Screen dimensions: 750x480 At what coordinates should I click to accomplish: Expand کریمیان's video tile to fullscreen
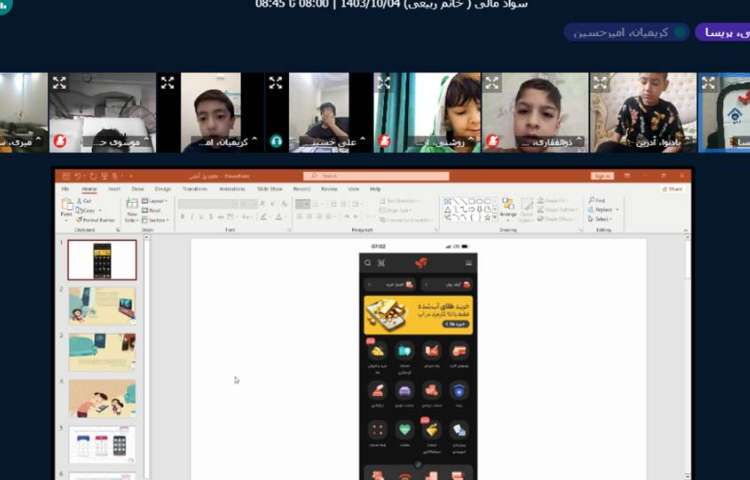click(x=167, y=83)
